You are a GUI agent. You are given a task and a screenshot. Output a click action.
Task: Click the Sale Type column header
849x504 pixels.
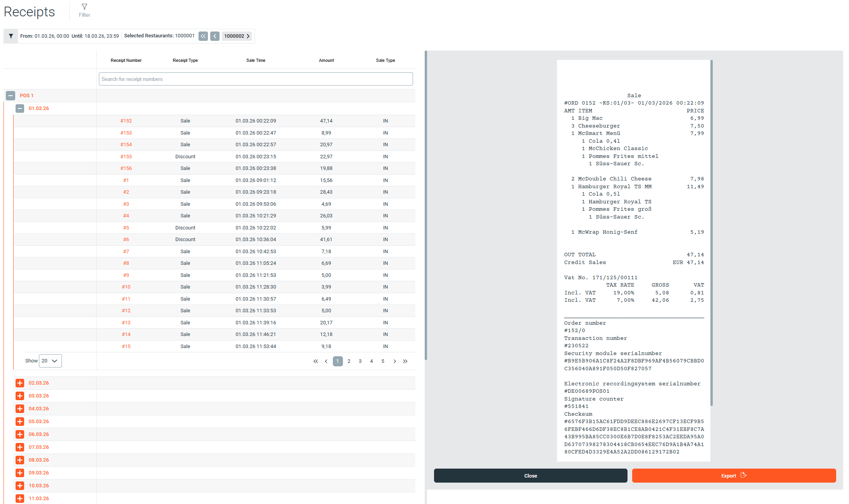[385, 60]
